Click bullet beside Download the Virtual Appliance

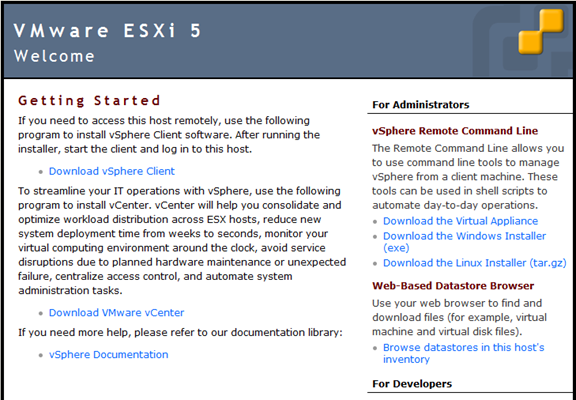point(375,221)
